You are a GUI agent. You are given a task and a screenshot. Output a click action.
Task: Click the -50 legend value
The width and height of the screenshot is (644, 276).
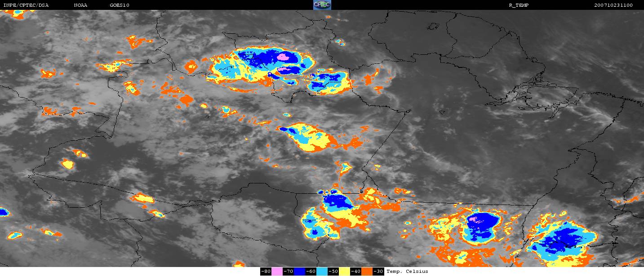[333, 272]
